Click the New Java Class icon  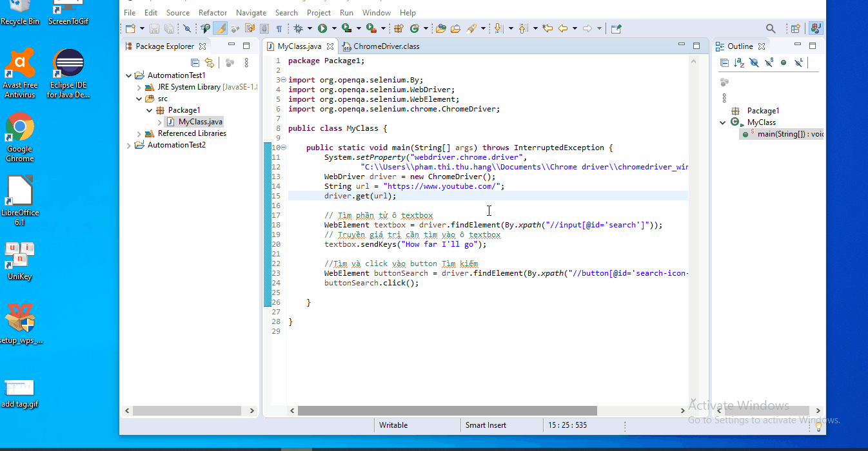(x=414, y=28)
